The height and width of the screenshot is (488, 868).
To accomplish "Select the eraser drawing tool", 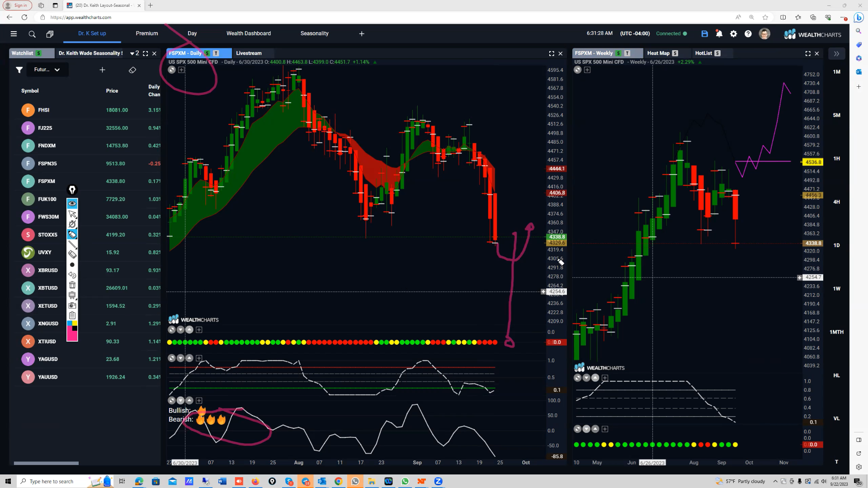I will click(x=72, y=254).
